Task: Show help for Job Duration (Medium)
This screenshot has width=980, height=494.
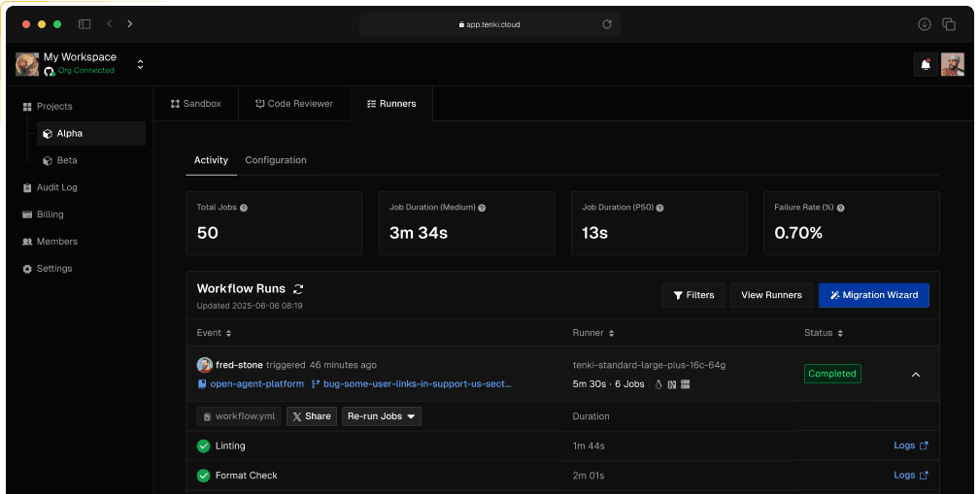Action: pos(482,208)
